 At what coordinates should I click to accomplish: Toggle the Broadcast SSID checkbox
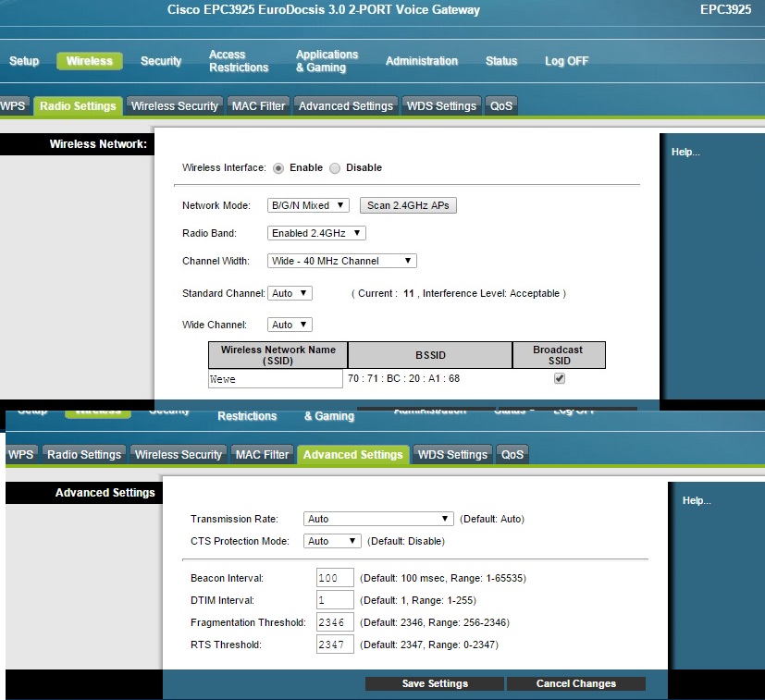[x=560, y=378]
